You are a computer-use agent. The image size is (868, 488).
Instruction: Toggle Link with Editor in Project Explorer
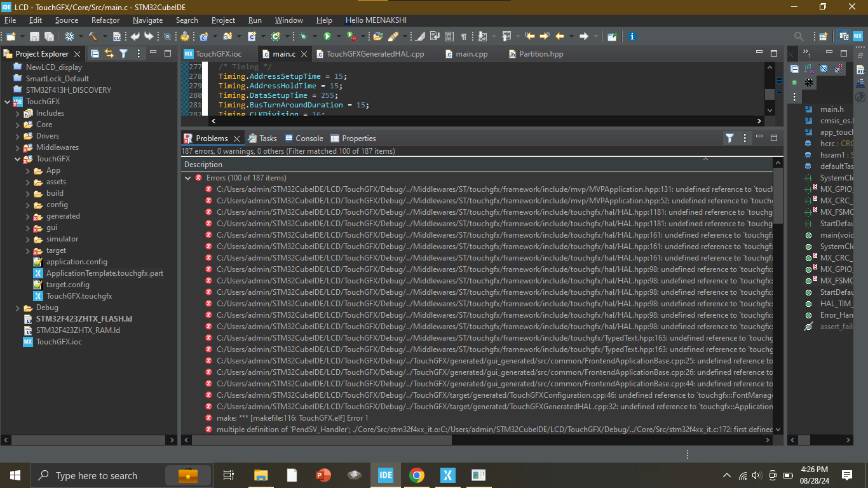(x=109, y=53)
